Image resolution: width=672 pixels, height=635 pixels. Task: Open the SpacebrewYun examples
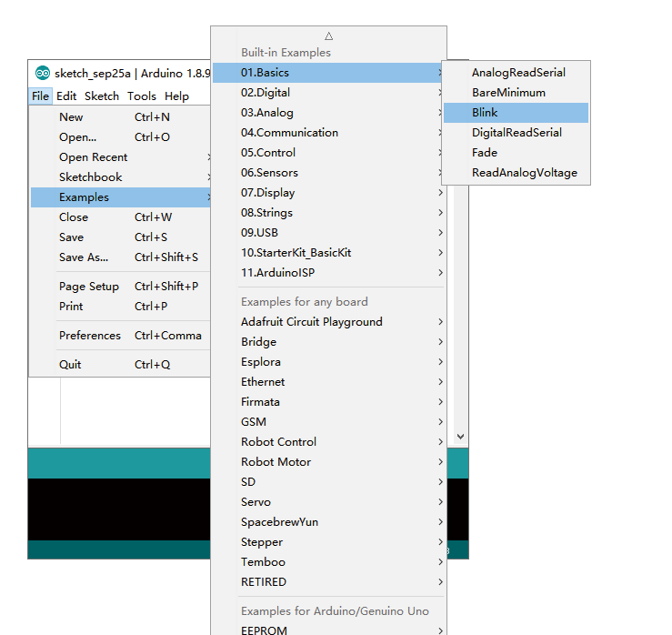(x=328, y=522)
